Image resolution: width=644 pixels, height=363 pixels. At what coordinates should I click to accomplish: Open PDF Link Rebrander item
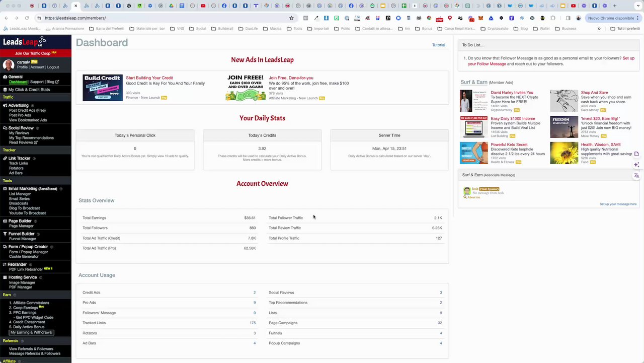click(x=26, y=269)
